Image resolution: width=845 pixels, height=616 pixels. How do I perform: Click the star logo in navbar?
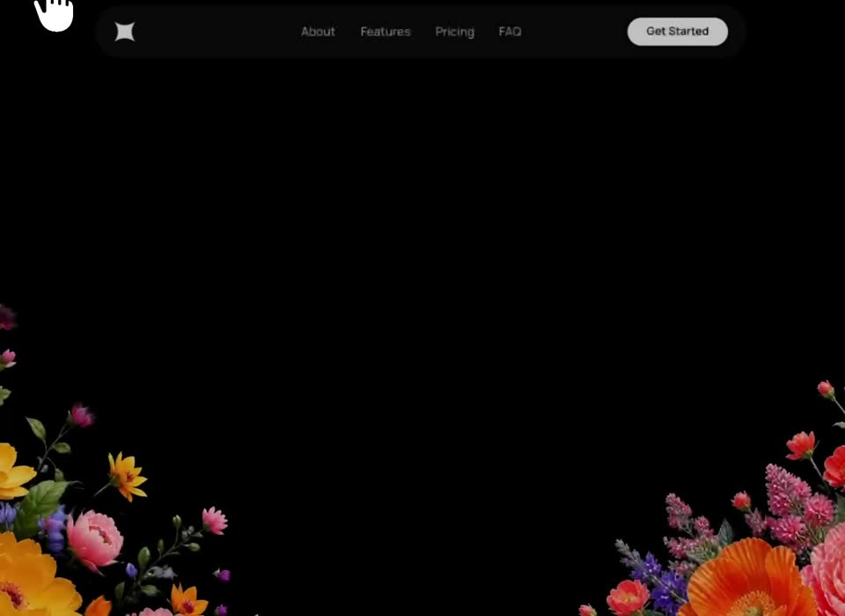[x=124, y=32]
